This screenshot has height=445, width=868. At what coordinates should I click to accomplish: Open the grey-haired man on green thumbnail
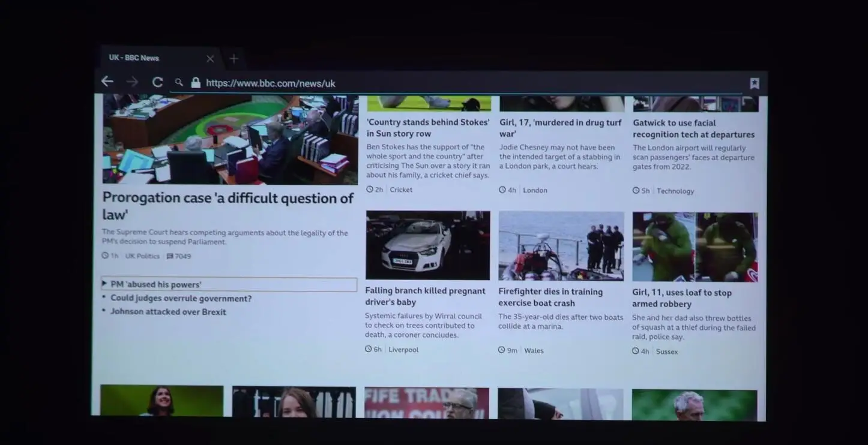click(x=695, y=405)
